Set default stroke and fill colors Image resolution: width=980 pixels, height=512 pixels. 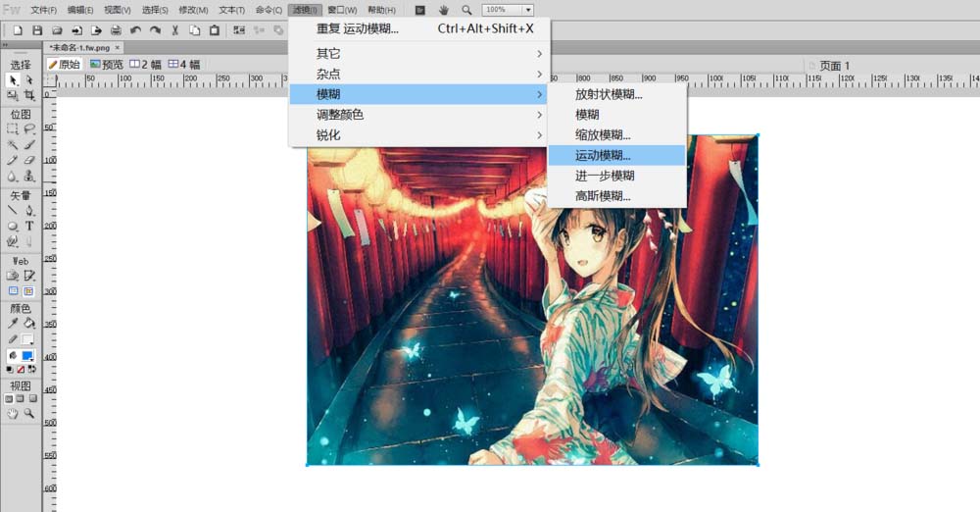tap(10, 370)
